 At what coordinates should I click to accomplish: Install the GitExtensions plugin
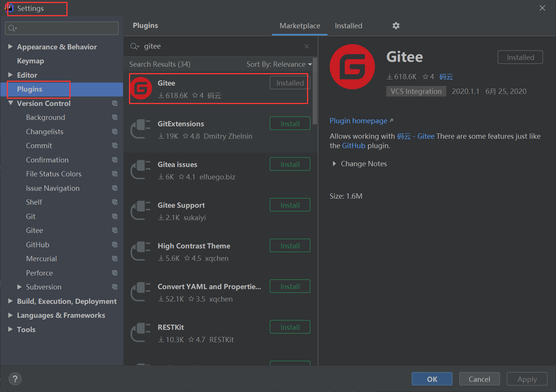(290, 124)
